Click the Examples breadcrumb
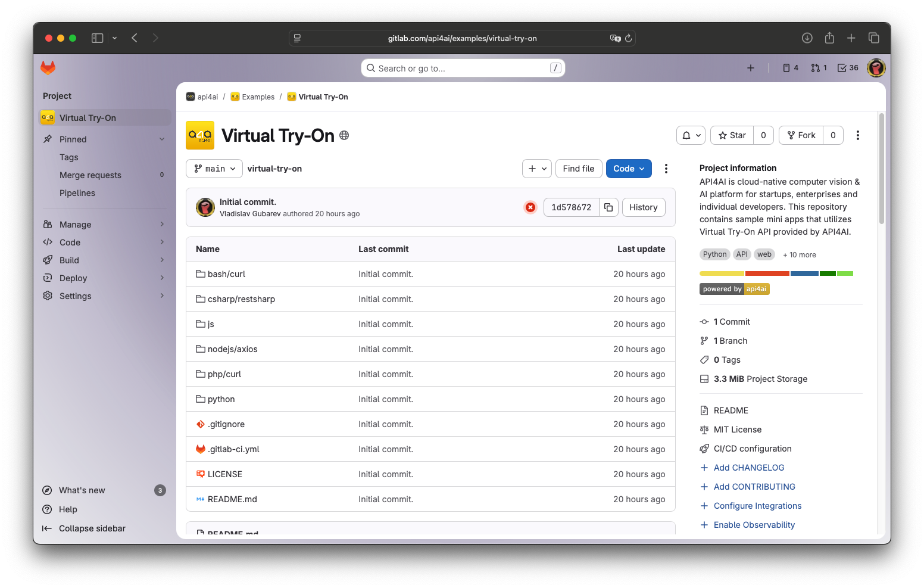 (x=252, y=97)
